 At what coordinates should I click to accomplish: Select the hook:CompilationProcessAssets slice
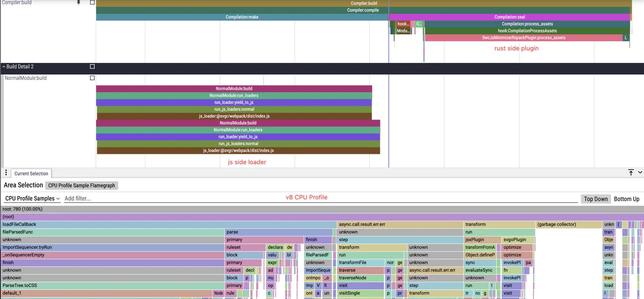click(527, 31)
